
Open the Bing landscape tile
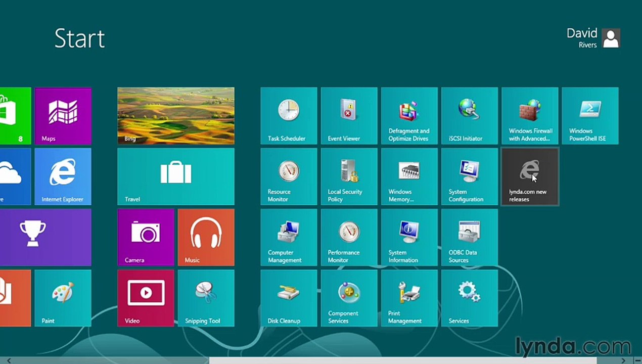[x=176, y=116]
